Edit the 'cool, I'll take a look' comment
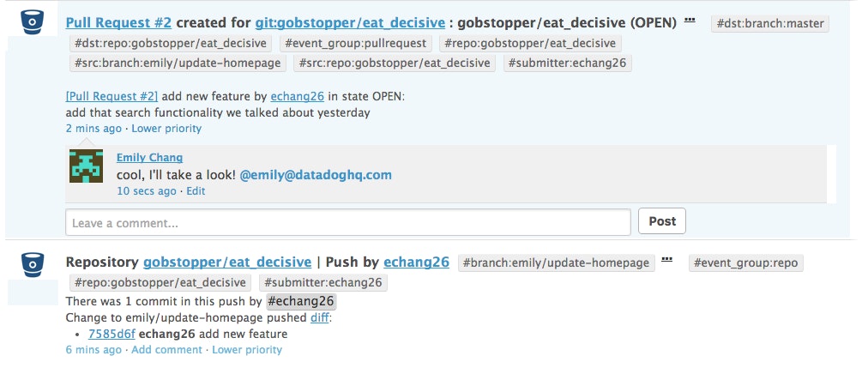The height and width of the screenshot is (374, 868). (x=196, y=191)
